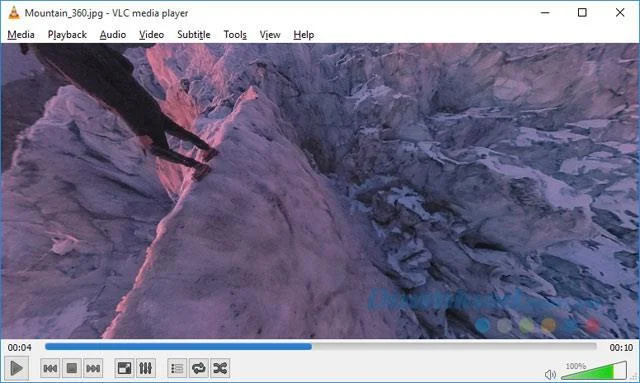Open the Media menu
Image resolution: width=640 pixels, height=383 pixels.
pyautogui.click(x=21, y=35)
